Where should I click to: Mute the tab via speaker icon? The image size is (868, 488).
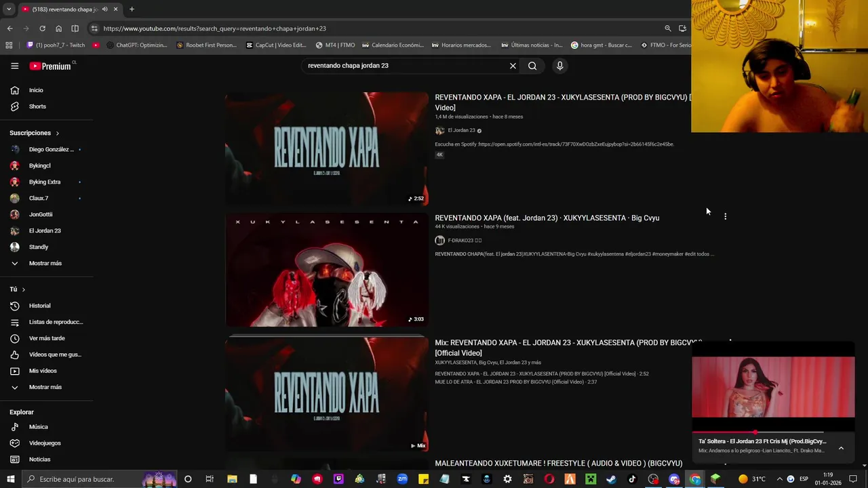(x=104, y=9)
